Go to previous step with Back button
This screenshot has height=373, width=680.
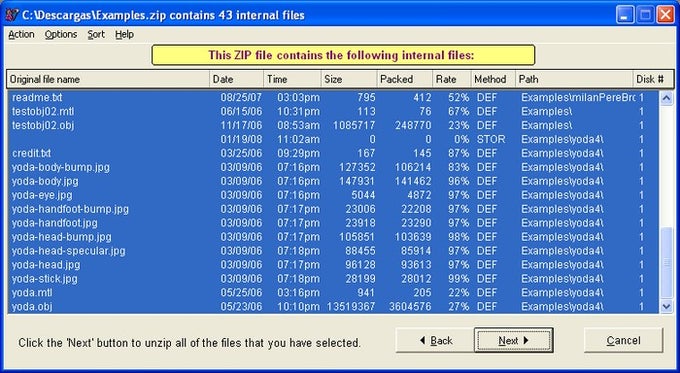point(435,340)
